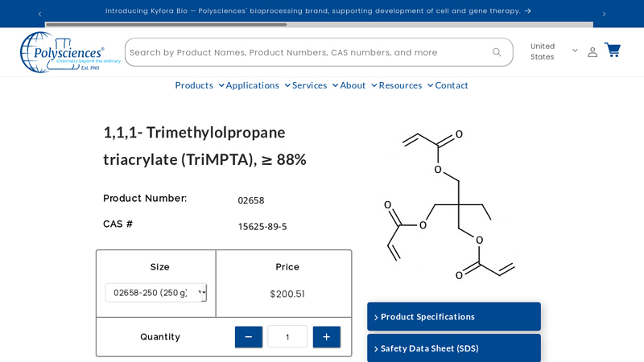Image resolution: width=644 pixels, height=362 pixels.
Task: Click the TriMPTA chemical structure image
Action: [450, 204]
